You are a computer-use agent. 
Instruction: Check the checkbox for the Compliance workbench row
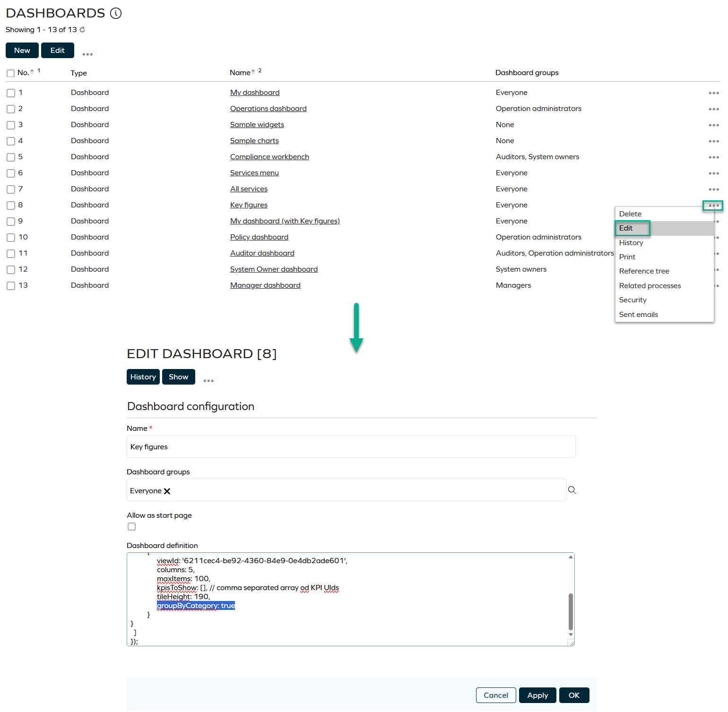pyautogui.click(x=11, y=157)
